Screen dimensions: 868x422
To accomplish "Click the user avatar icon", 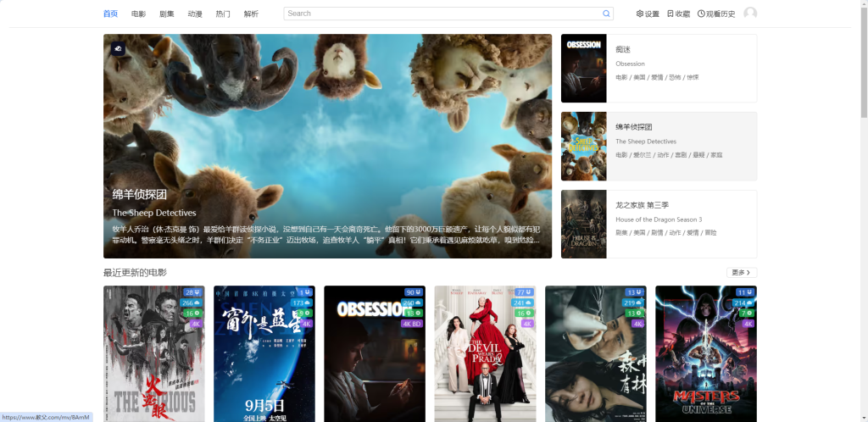I will coord(750,14).
